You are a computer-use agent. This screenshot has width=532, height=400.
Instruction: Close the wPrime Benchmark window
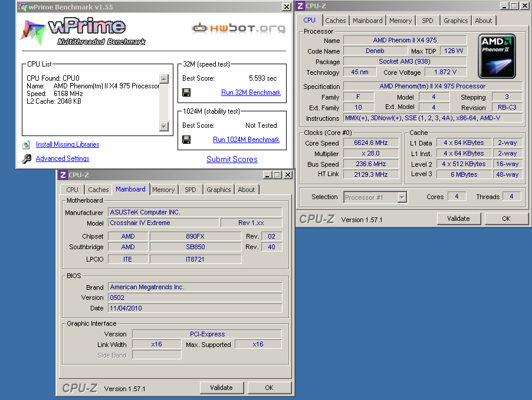pos(287,7)
